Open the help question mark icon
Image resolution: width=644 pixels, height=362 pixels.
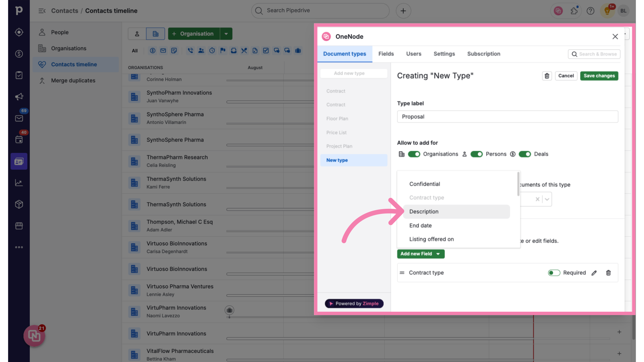590,11
